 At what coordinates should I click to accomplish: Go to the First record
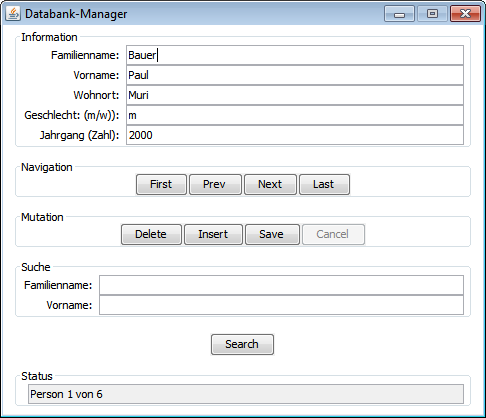coord(161,184)
